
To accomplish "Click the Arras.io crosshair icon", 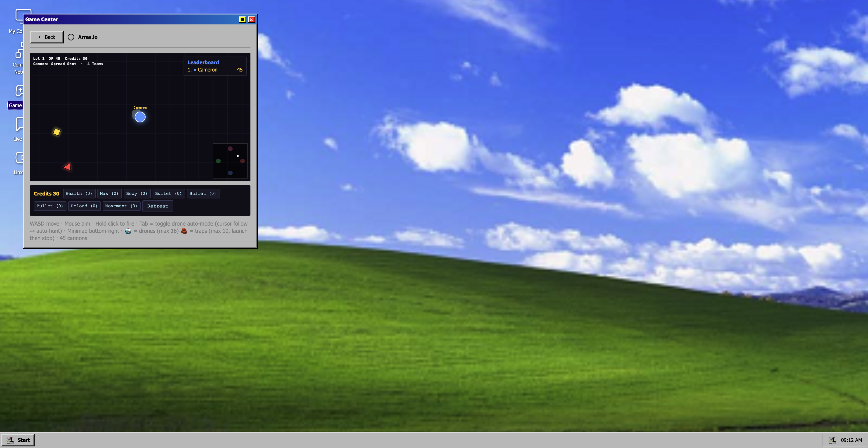I will [71, 37].
